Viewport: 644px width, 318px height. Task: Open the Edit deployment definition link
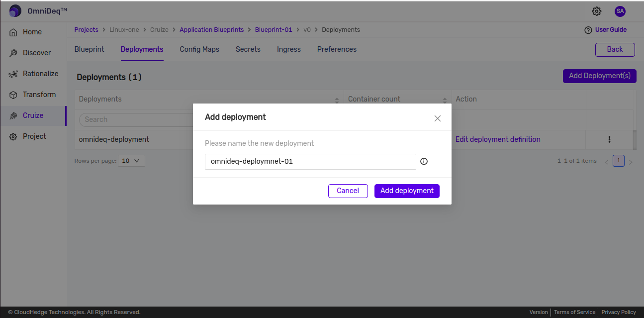tap(498, 139)
